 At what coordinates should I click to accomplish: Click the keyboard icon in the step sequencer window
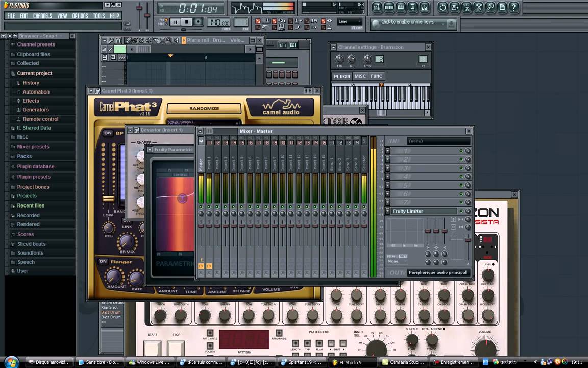point(293,45)
